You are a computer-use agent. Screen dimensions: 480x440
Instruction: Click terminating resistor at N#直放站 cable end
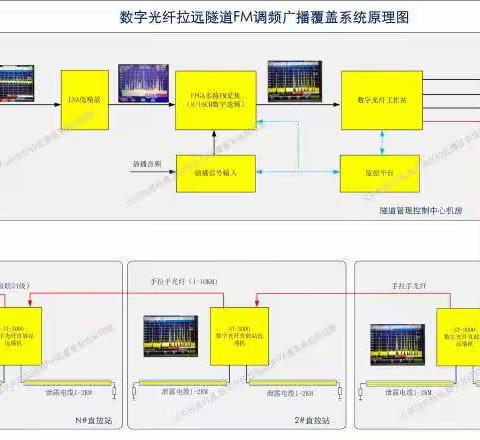[114, 391]
